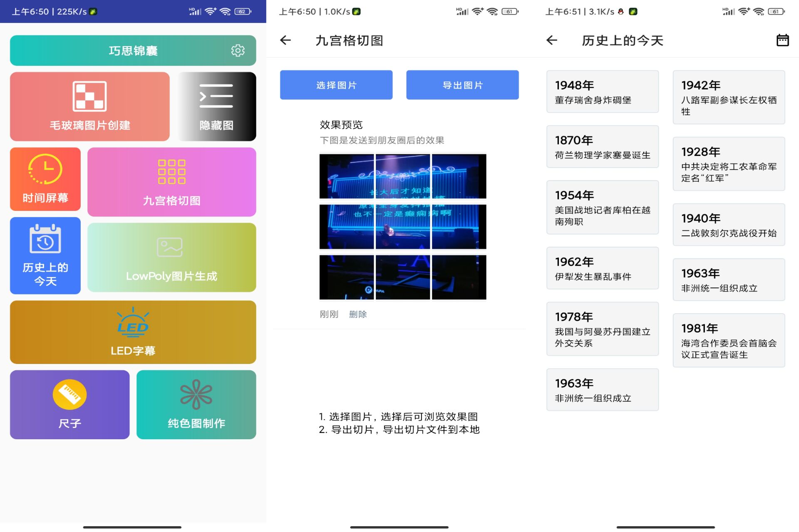This screenshot has width=799, height=532.
Task: Select the 1981年 海湾合作委员会 card
Action: pos(729,340)
